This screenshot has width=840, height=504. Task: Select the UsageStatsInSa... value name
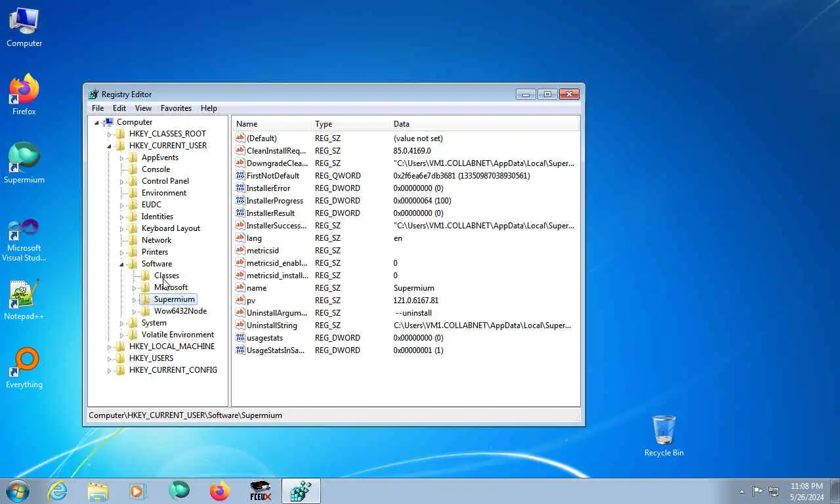click(x=276, y=350)
